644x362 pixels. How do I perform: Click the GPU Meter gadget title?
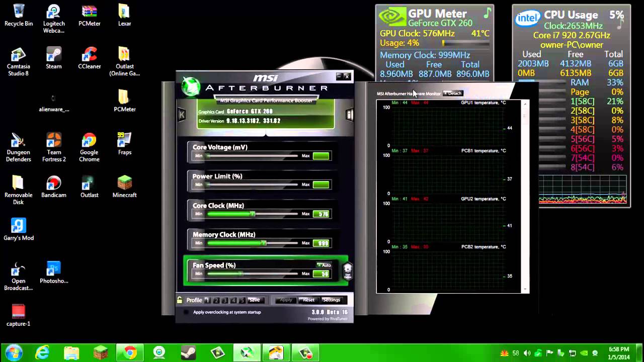point(437,14)
